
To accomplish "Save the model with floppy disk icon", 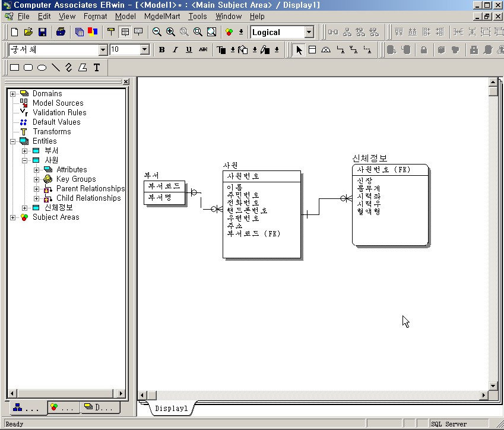I will point(42,32).
